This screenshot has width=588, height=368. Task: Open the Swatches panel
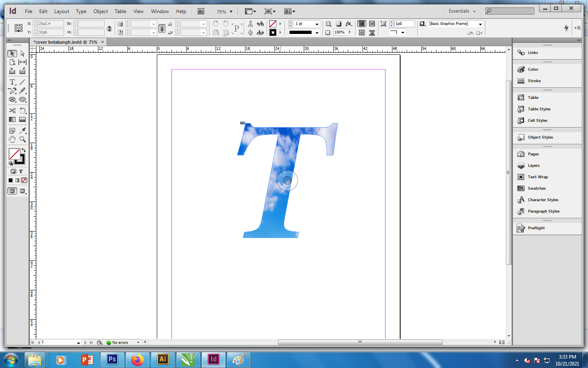536,188
